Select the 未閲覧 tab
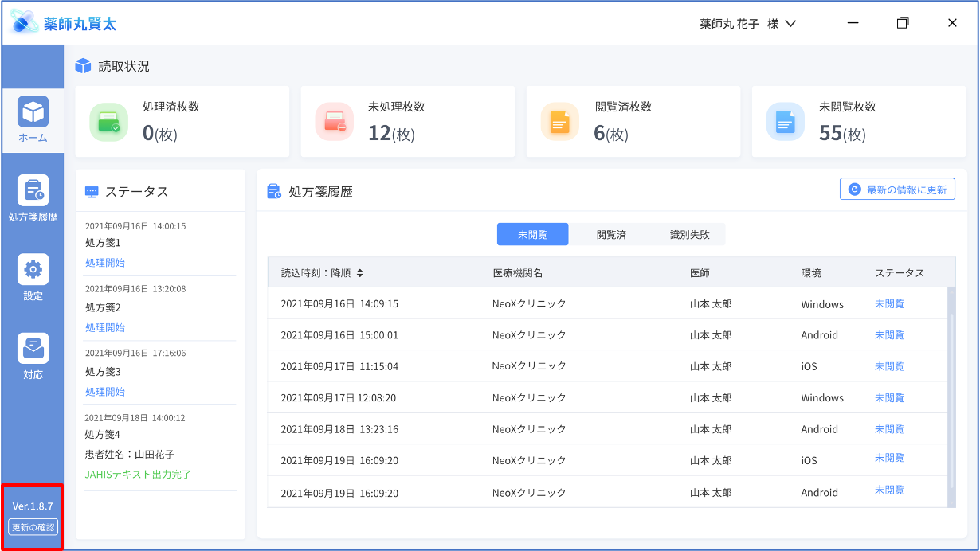 (x=532, y=234)
